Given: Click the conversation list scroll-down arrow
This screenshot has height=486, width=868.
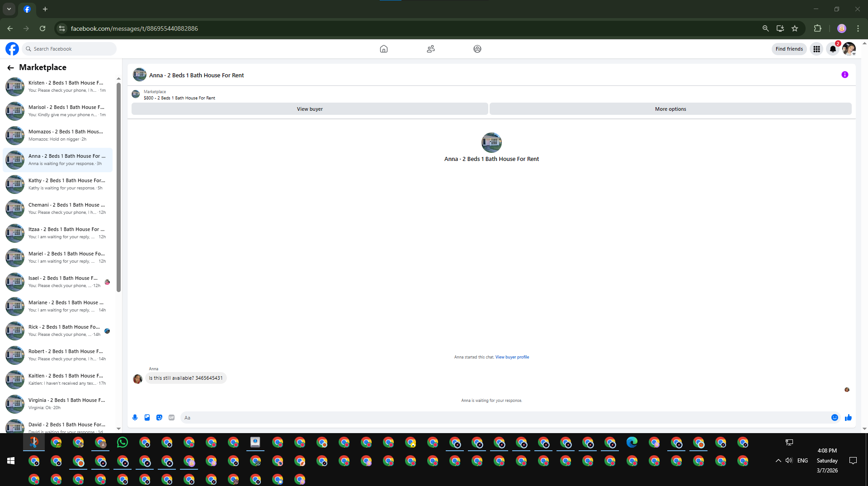Looking at the screenshot, I should point(118,429).
